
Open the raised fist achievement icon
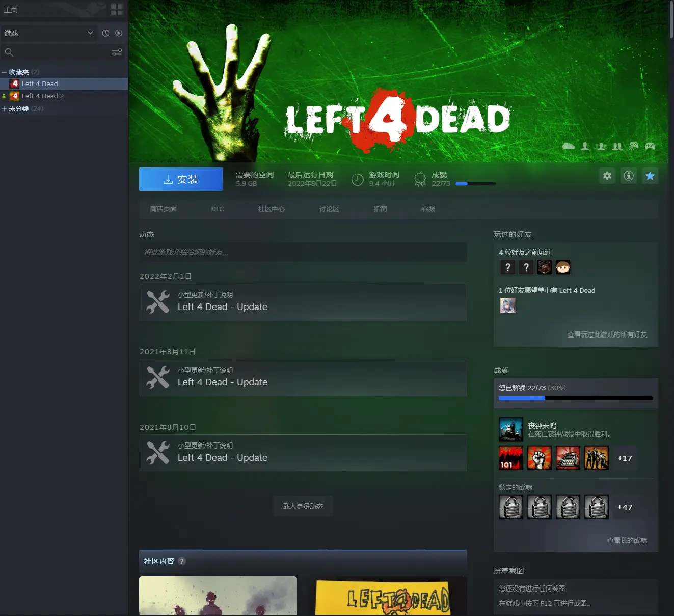point(540,458)
